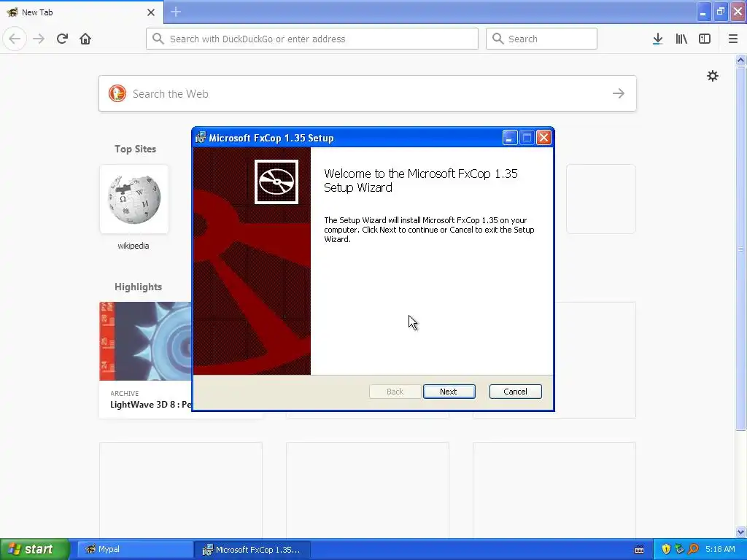Open the LightWave 3D 8 highlight card
The width and height of the screenshot is (747, 560).
145,360
